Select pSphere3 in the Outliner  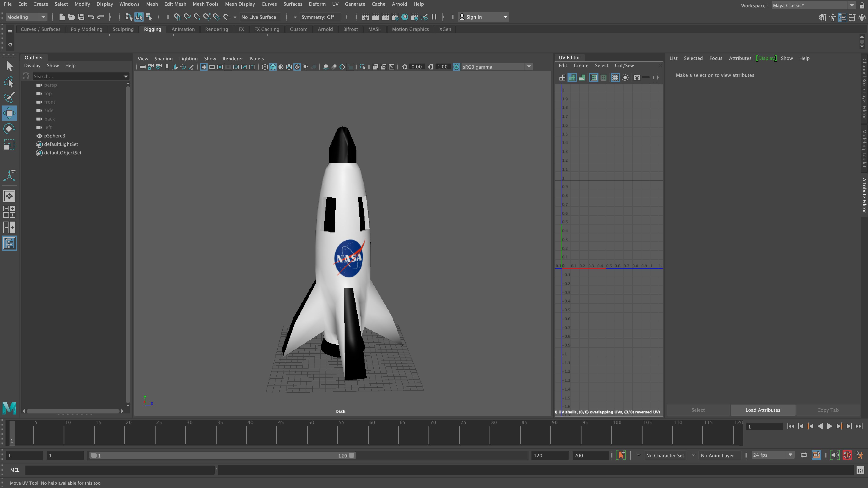[x=55, y=136]
